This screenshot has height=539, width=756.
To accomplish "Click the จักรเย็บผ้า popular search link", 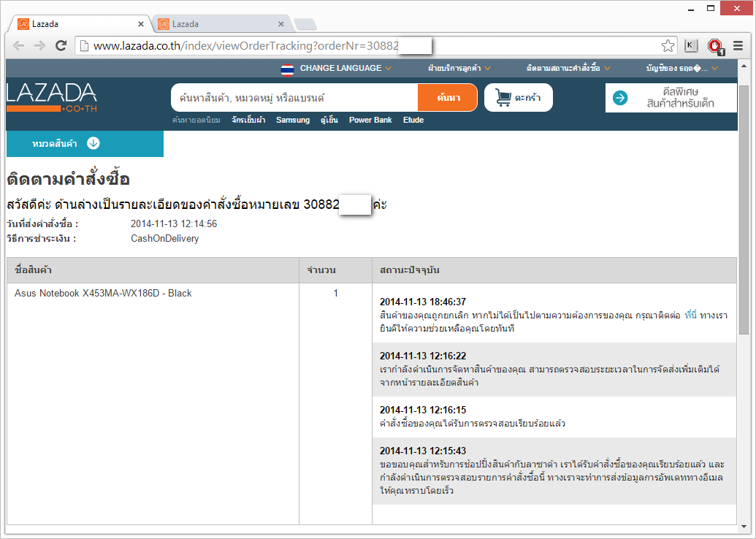I will point(248,120).
